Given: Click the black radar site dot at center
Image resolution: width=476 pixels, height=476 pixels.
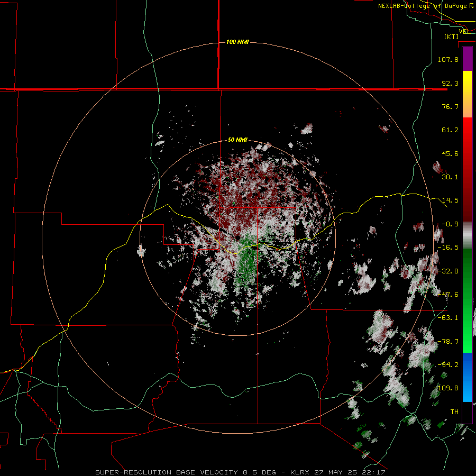Looking at the screenshot, I should click(237, 237).
